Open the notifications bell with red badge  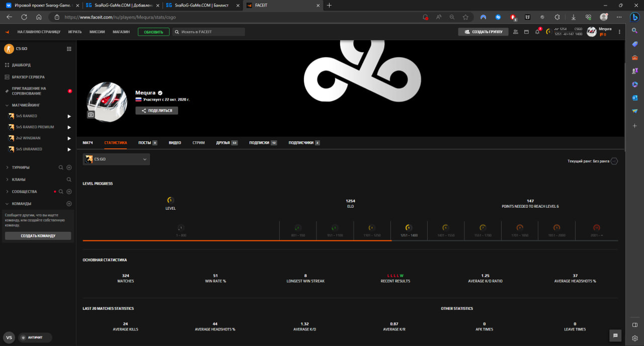[x=537, y=32]
